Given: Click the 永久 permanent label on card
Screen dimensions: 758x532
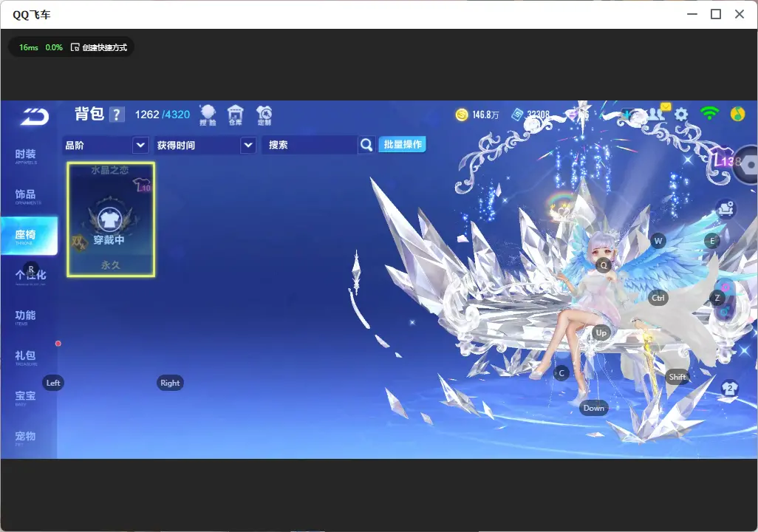Looking at the screenshot, I should coord(111,265).
